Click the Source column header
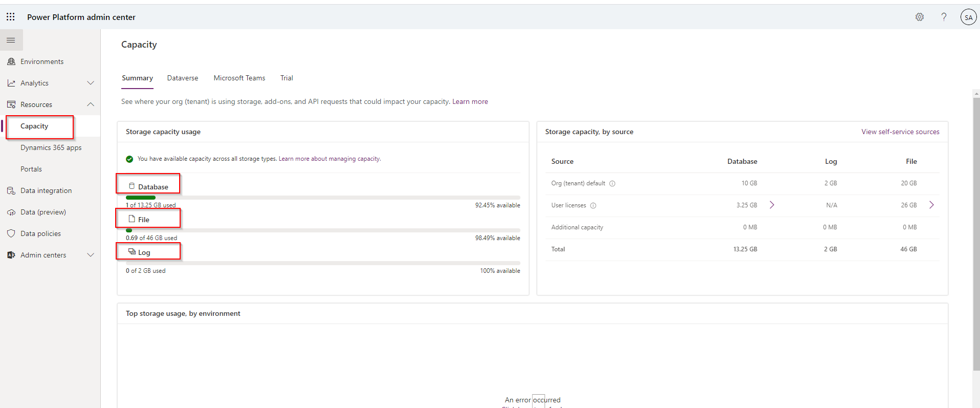Viewport: 980px width, 408px height. click(562, 161)
